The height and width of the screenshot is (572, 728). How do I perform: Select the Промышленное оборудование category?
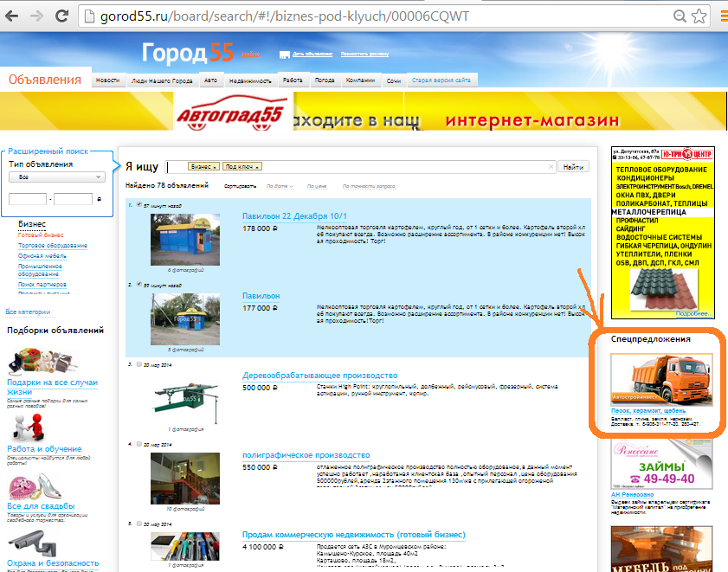(x=40, y=270)
